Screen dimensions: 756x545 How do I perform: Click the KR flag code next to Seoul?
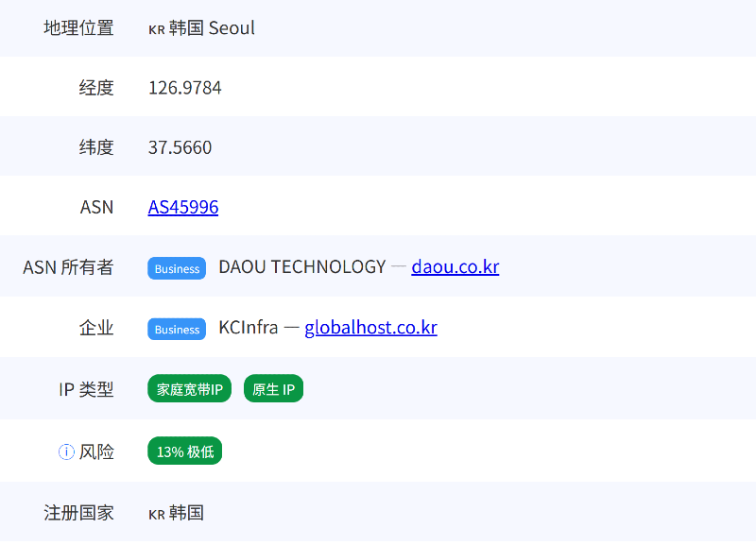(x=157, y=28)
